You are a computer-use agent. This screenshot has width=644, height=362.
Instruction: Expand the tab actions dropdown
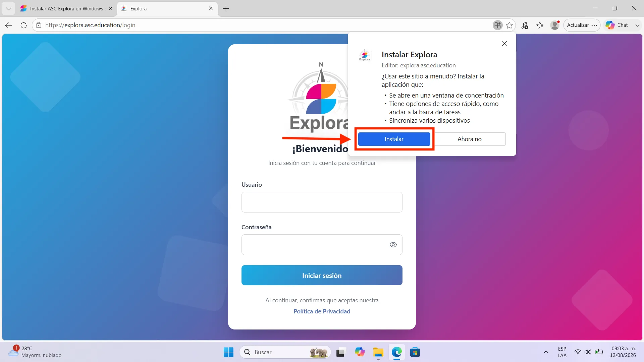coord(8,9)
